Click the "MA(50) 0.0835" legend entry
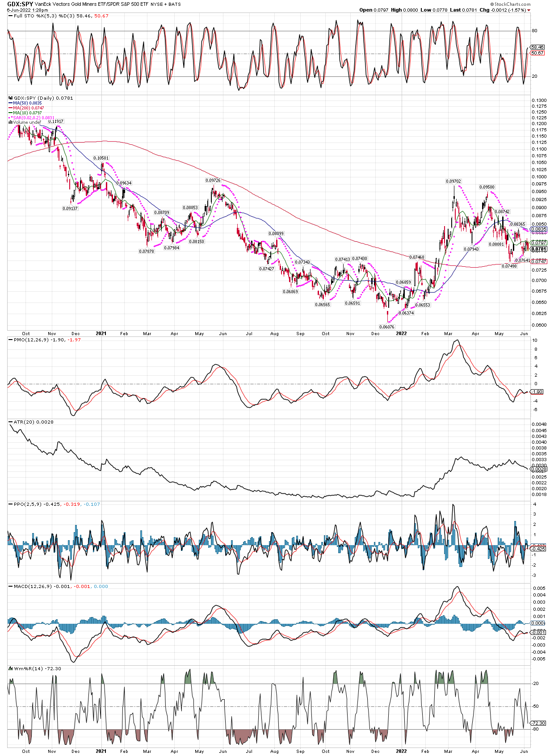The width and height of the screenshot is (554, 756). point(27,103)
